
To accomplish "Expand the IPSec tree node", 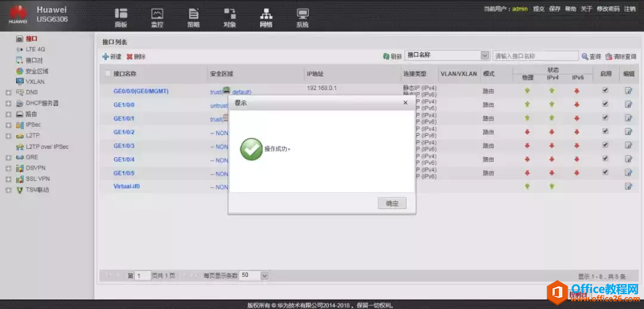I will point(8,125).
